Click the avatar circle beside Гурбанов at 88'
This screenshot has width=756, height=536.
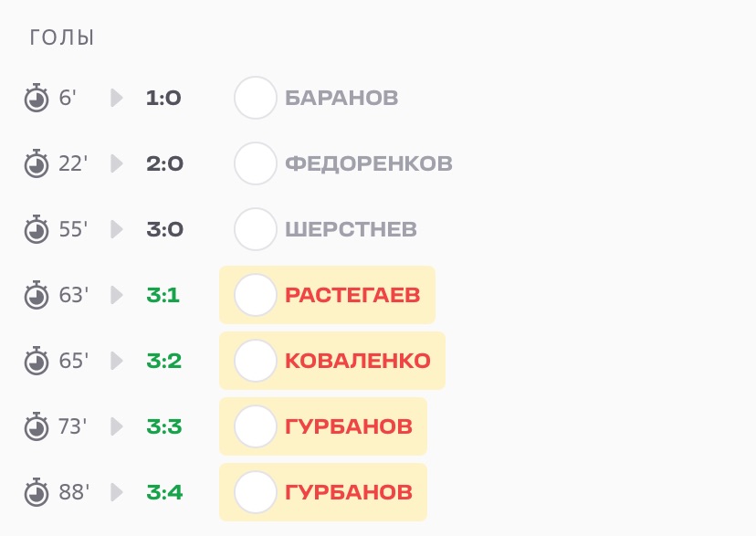[256, 492]
